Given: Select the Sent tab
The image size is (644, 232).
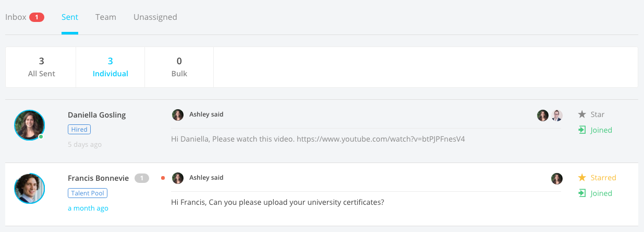Looking at the screenshot, I should point(70,17).
